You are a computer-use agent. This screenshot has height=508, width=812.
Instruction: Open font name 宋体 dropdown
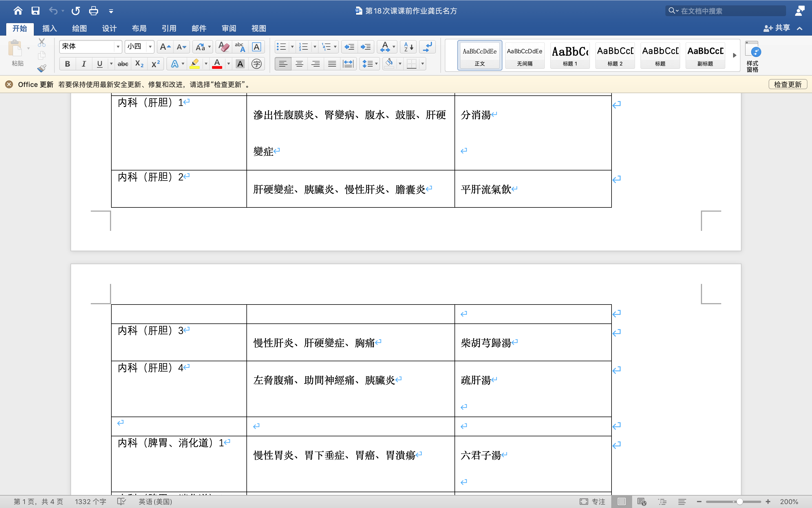118,47
